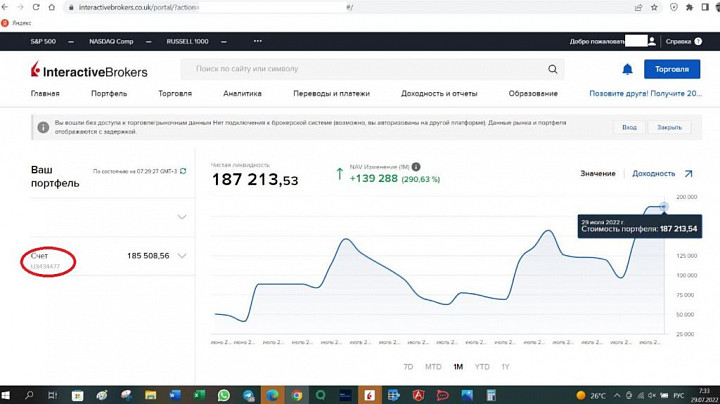The image size is (720, 404).
Task: Click Закрыть button in banner
Action: tap(669, 127)
